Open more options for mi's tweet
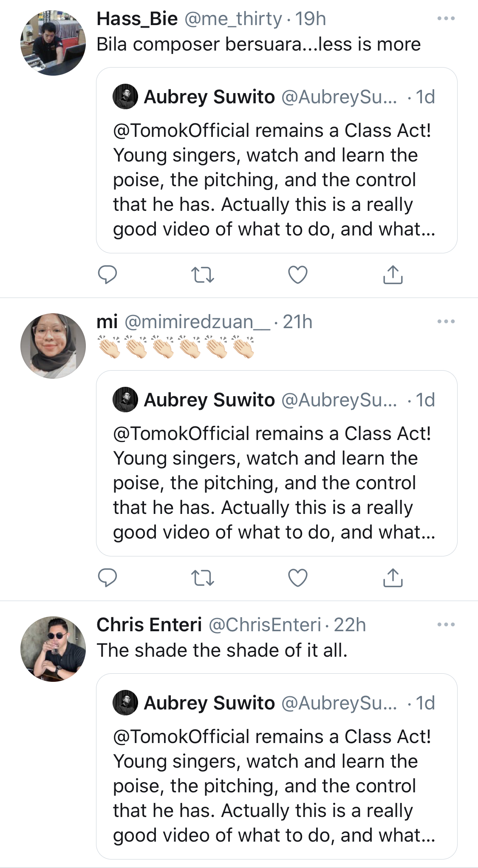Viewport: 478px width, 868px height. 446,322
